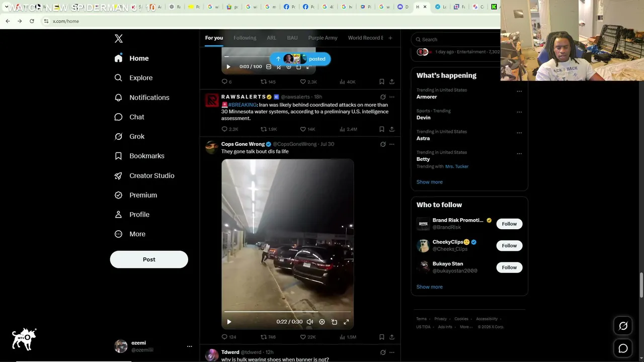Switch to the Purple Army tab
The width and height of the screenshot is (644, 362).
323,38
